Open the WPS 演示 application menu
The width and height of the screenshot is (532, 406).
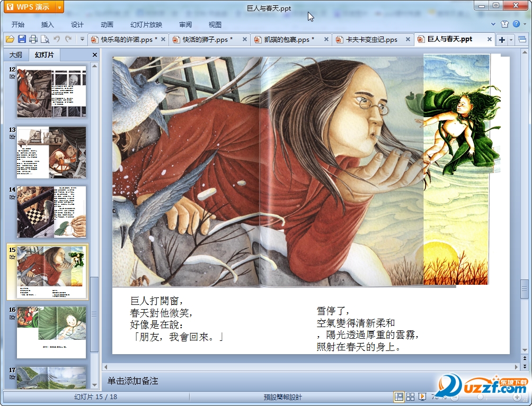pos(29,7)
